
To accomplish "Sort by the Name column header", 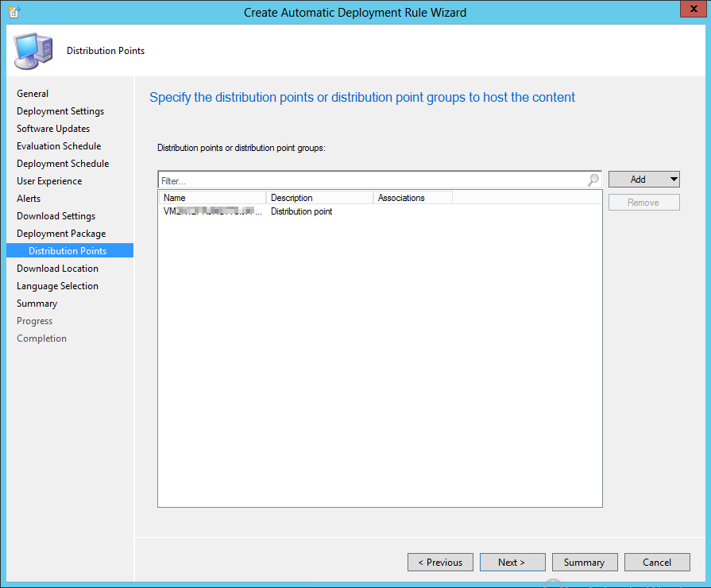I will tap(212, 198).
